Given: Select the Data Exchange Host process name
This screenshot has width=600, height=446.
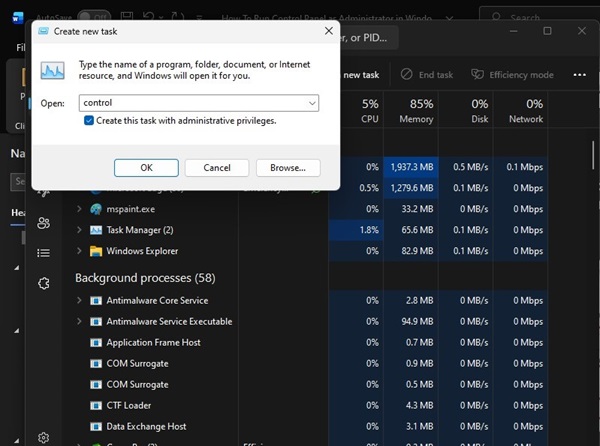Looking at the screenshot, I should coord(146,426).
